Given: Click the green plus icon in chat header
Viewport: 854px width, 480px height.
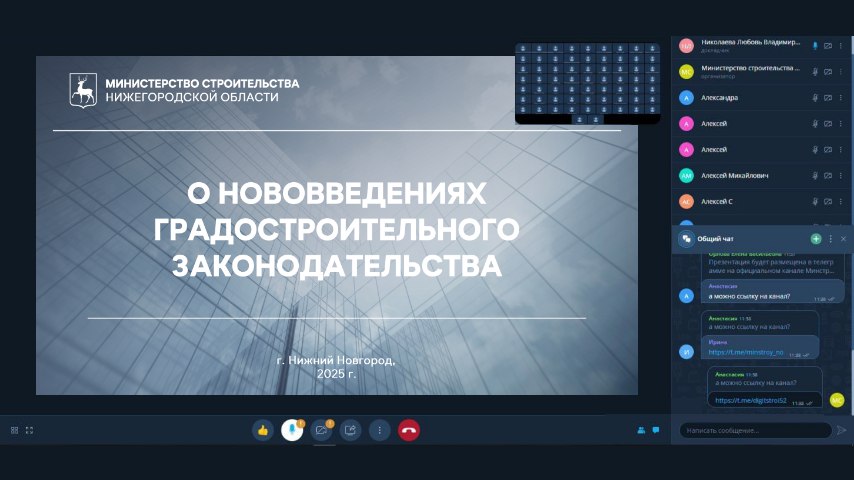Looking at the screenshot, I should coord(816,239).
